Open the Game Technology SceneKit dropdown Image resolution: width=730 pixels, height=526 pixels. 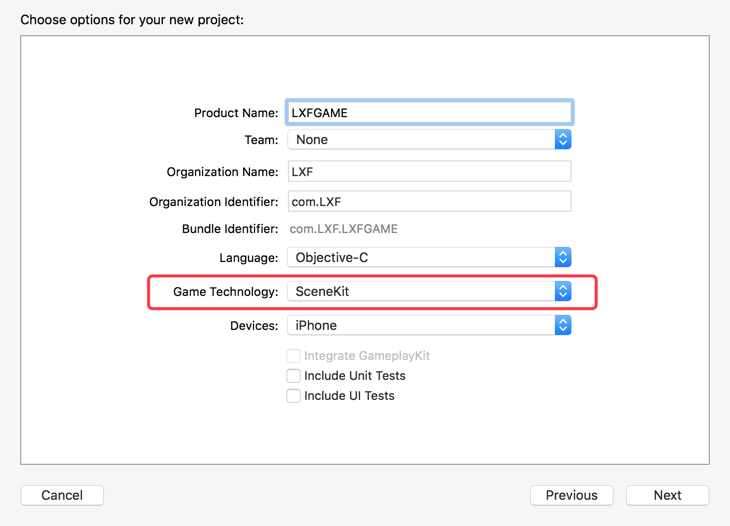click(x=421, y=292)
